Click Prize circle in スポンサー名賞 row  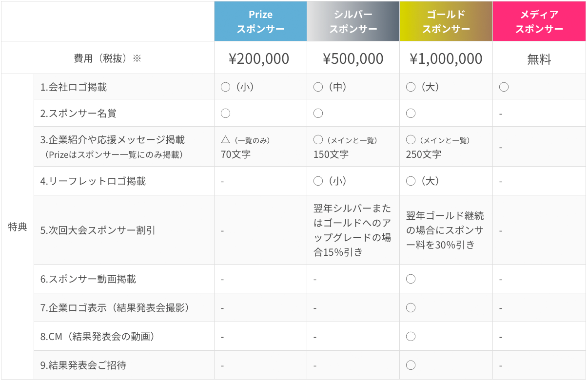[x=225, y=114]
